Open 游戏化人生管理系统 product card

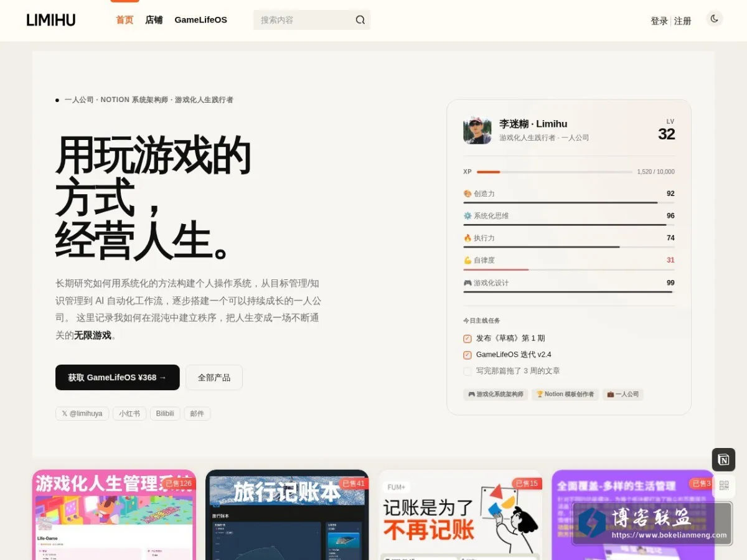pyautogui.click(x=114, y=515)
